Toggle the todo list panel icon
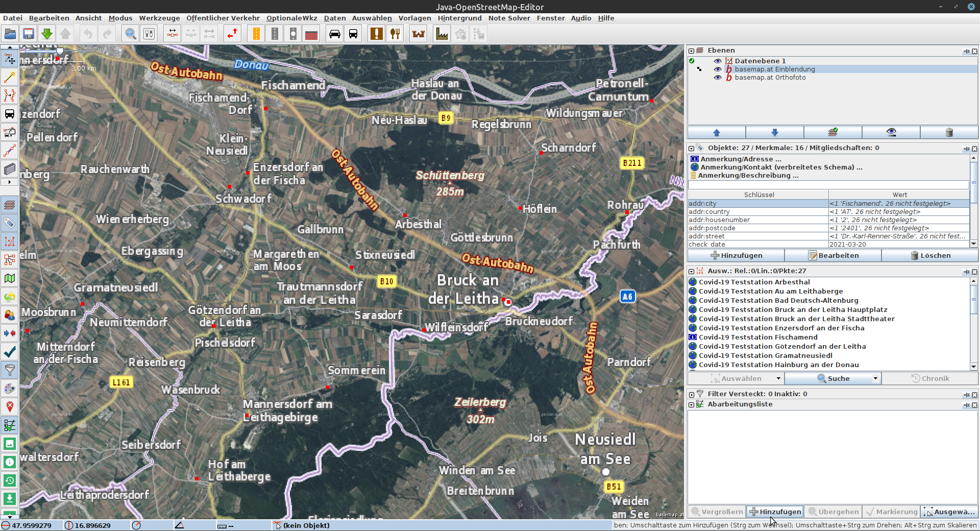Screen dimensions: 980x531 [10, 425]
